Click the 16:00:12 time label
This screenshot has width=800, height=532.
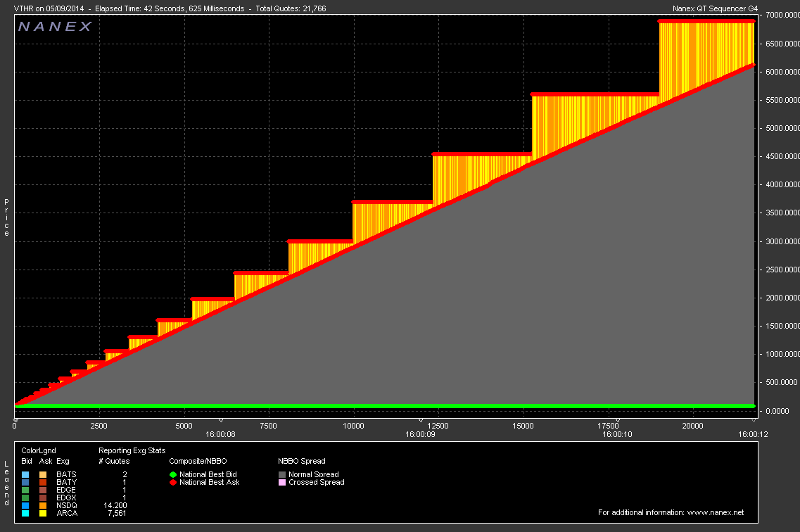point(753,435)
